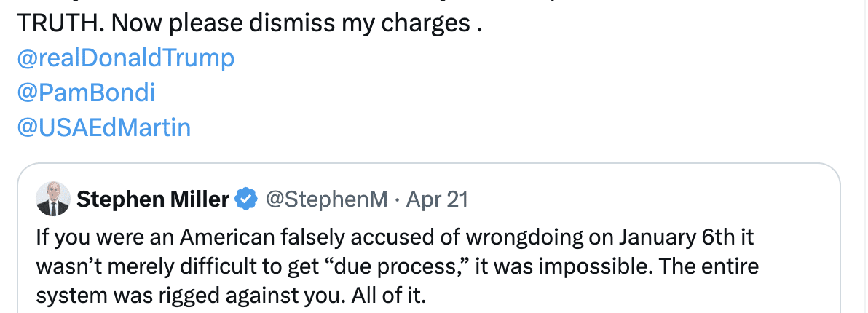The height and width of the screenshot is (313, 868).
Task: Open the @realDonaldTrump mention
Action: pyautogui.click(x=125, y=58)
